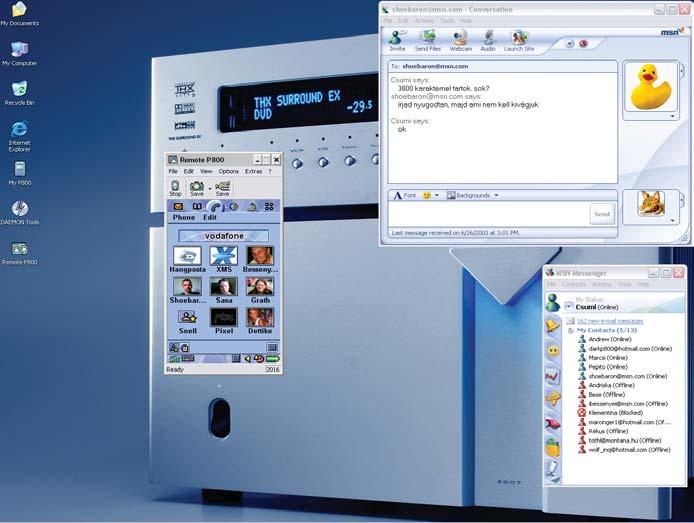
Task: Open the View menu in Remote P800
Action: tap(206, 171)
